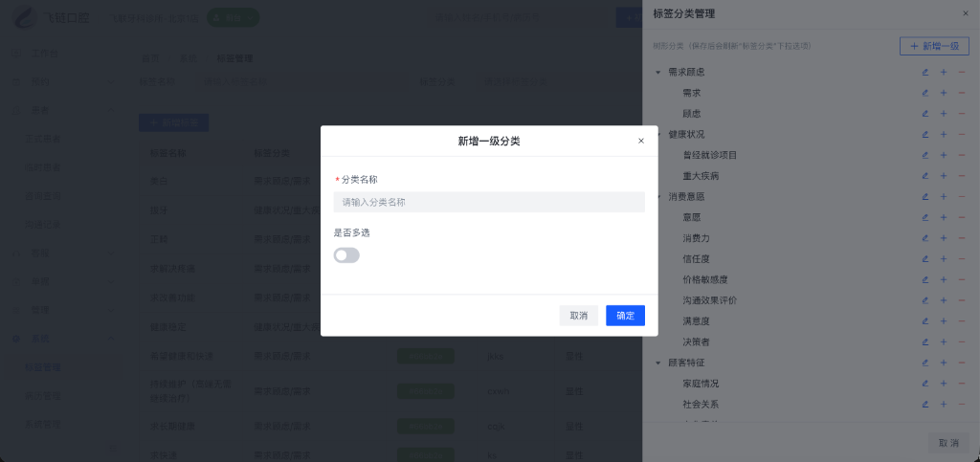The height and width of the screenshot is (462, 980).
Task: Select the 健康状况 tree row
Action: [686, 134]
